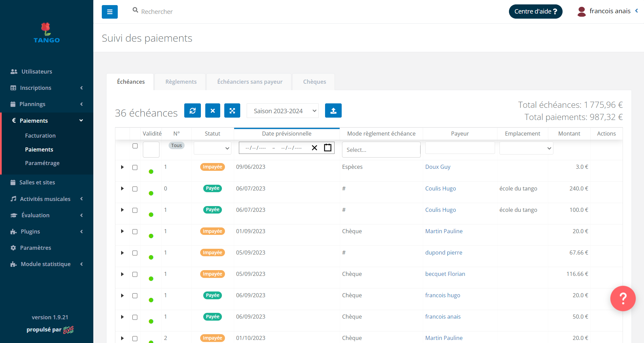Click the Payeur filter text field
Image resolution: width=644 pixels, height=343 pixels.
click(x=460, y=148)
